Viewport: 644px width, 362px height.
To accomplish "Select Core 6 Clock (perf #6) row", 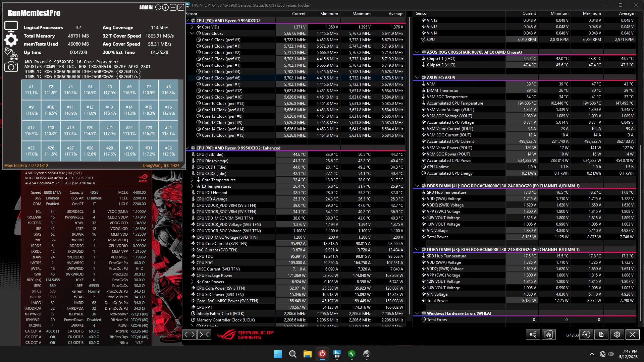I will [296, 78].
